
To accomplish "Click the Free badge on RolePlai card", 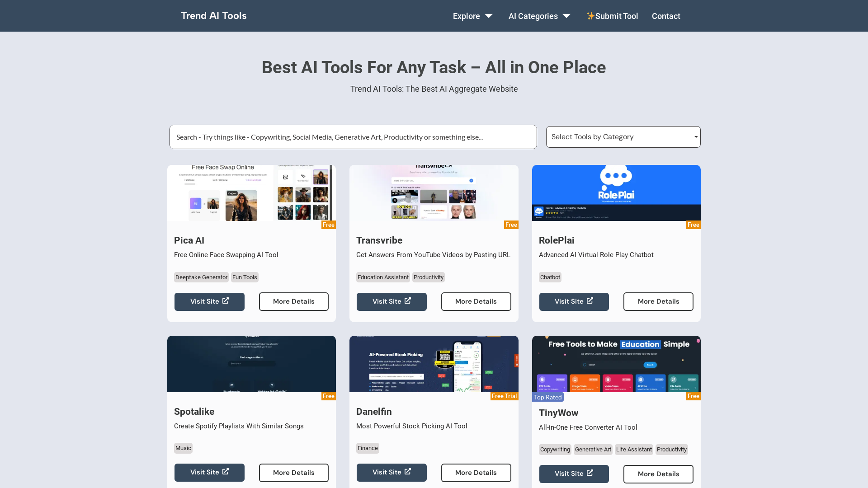I will click(693, 225).
